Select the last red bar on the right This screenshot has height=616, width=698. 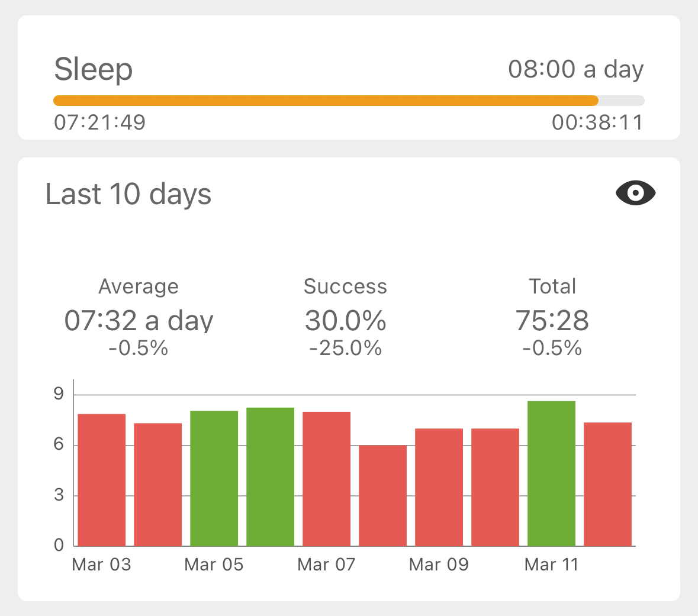608,484
